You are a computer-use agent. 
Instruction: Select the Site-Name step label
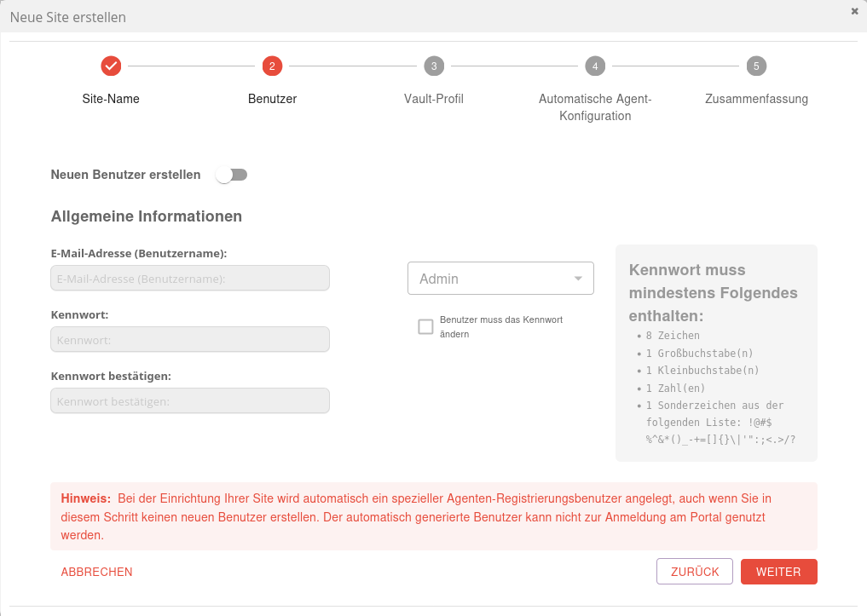111,99
